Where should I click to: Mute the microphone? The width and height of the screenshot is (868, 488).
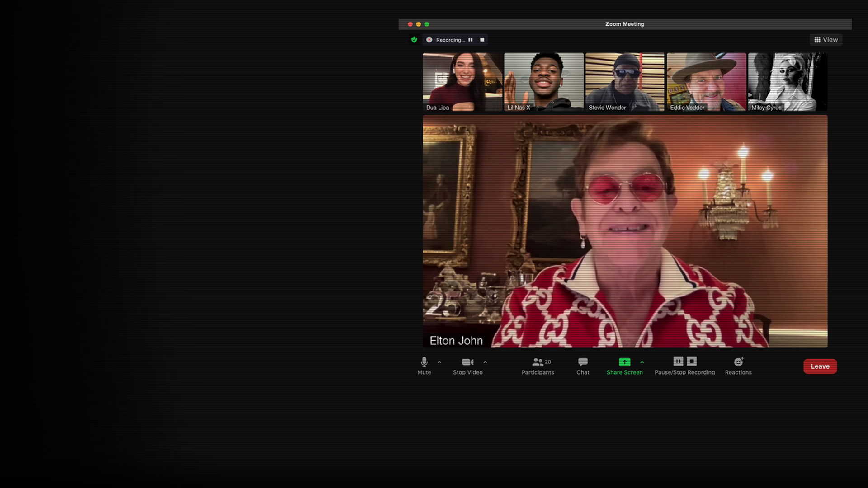pos(424,366)
